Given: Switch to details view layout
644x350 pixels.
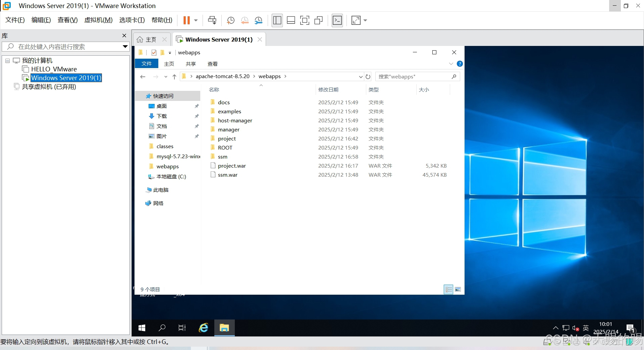Looking at the screenshot, I should click(448, 290).
